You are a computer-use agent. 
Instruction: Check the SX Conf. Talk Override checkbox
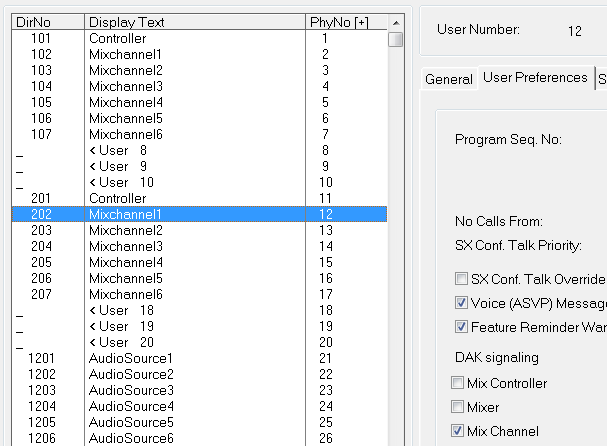click(x=461, y=279)
